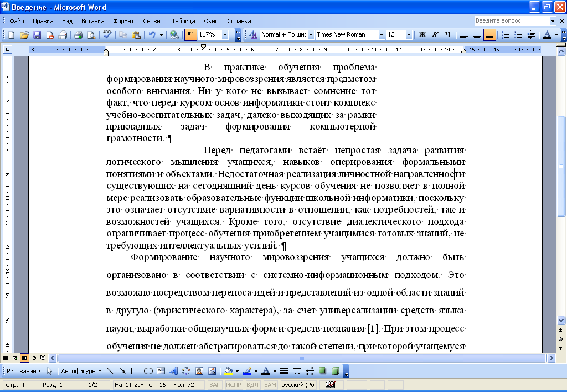Open the Формат menu
Image resolution: width=567 pixels, height=392 pixels.
(123, 21)
